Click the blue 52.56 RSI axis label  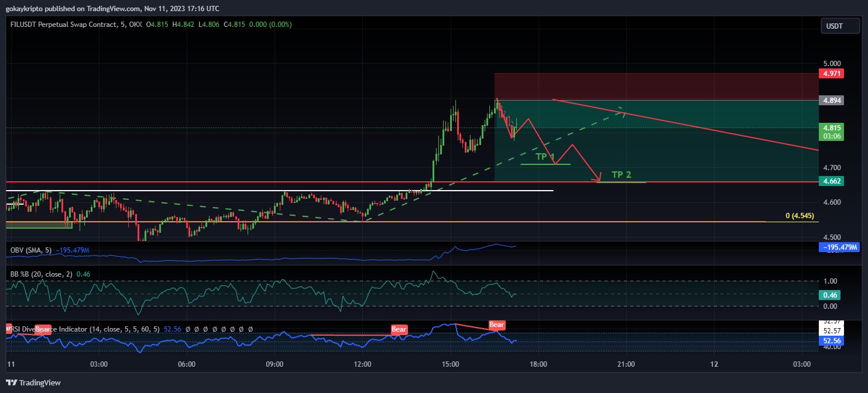click(x=832, y=340)
